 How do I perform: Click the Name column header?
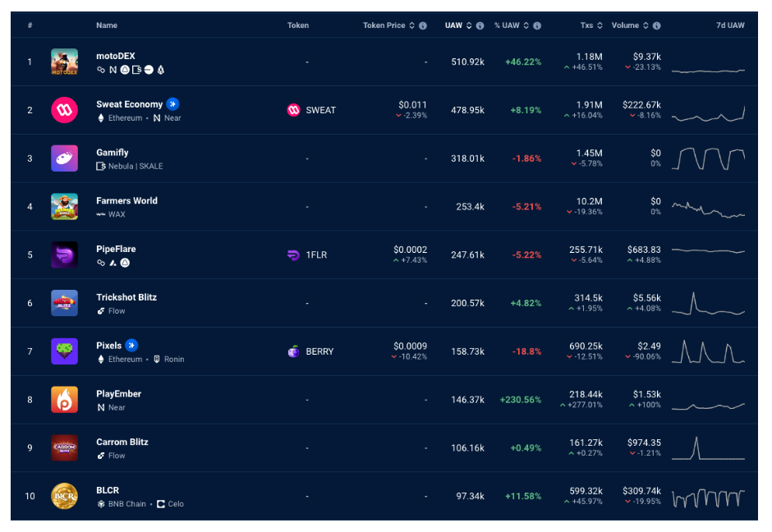(x=107, y=25)
